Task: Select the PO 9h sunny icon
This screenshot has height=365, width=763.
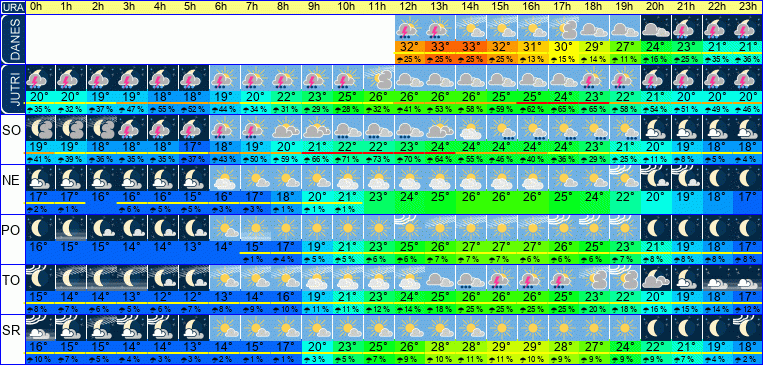Action: click(x=317, y=228)
